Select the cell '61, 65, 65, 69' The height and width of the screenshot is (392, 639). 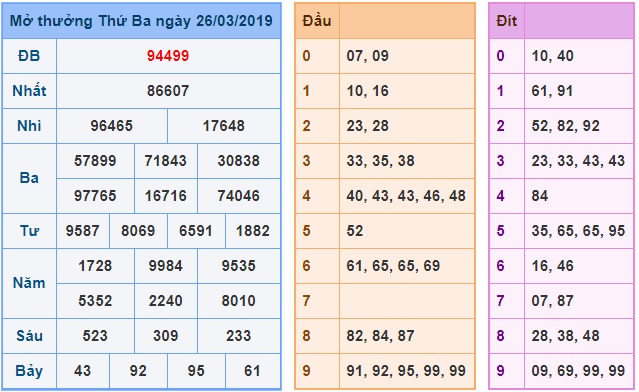407,266
